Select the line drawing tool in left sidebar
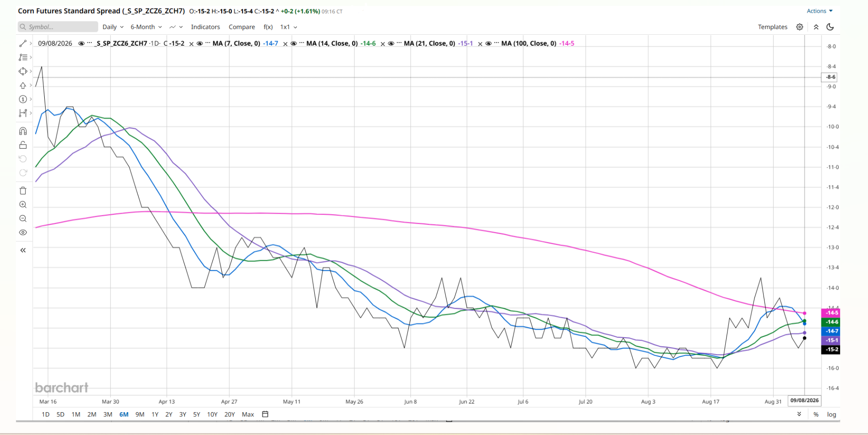Screen dimensions: 868x435 tap(23, 43)
